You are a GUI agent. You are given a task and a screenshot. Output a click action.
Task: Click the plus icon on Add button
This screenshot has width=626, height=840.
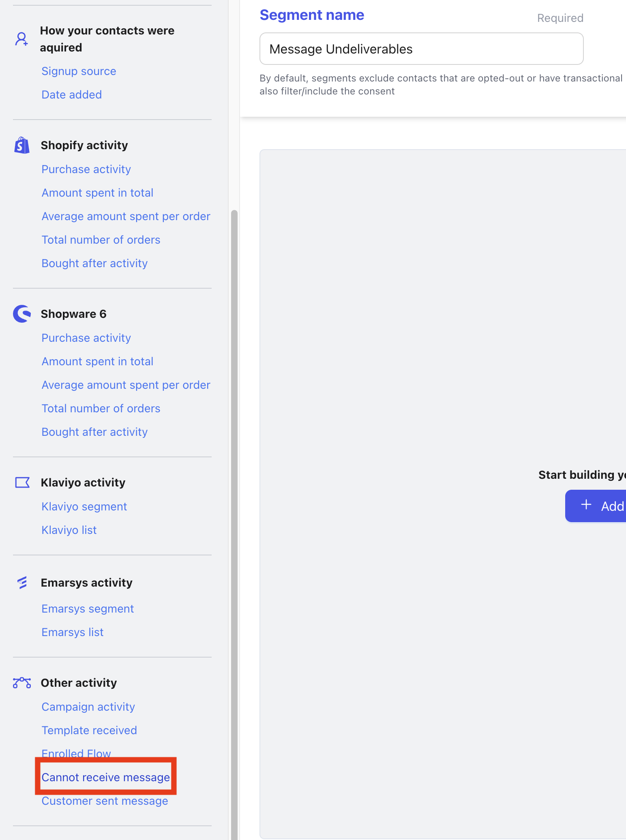[586, 505]
